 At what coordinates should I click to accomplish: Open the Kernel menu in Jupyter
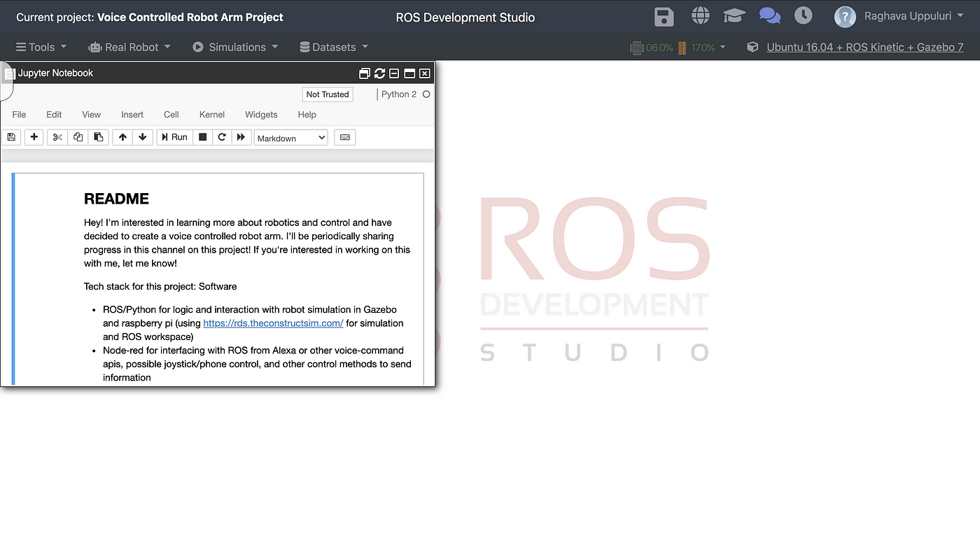[212, 115]
